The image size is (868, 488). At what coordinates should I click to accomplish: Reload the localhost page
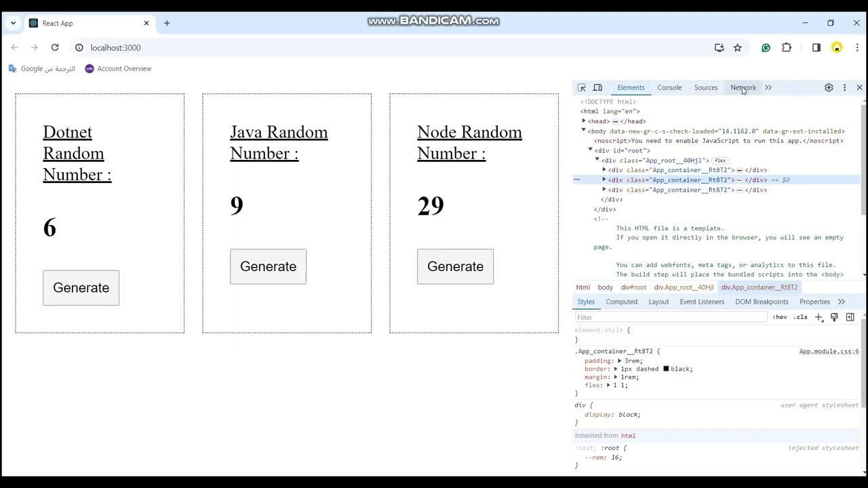point(55,47)
